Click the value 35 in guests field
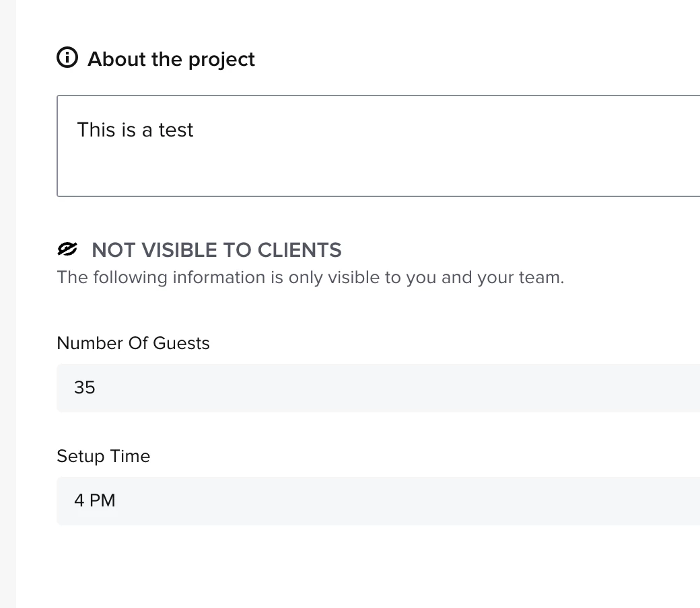 (x=85, y=388)
